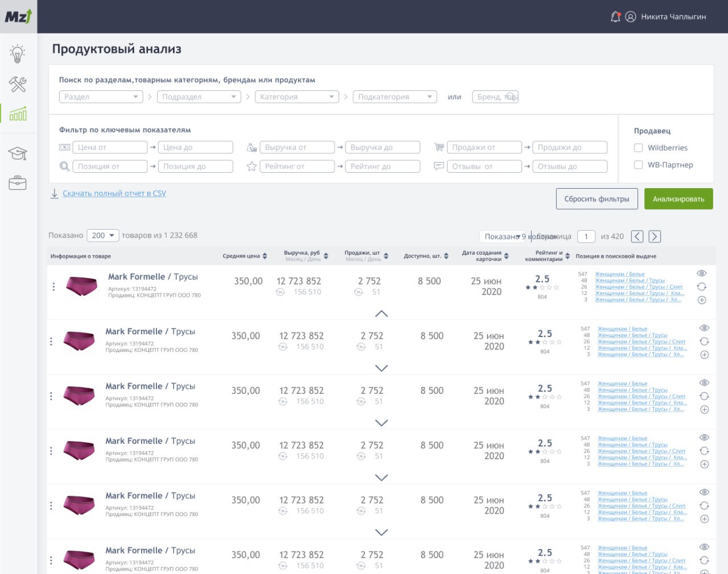Click the green Анализировать button
Viewport: 728px width, 574px height.
pyautogui.click(x=679, y=199)
